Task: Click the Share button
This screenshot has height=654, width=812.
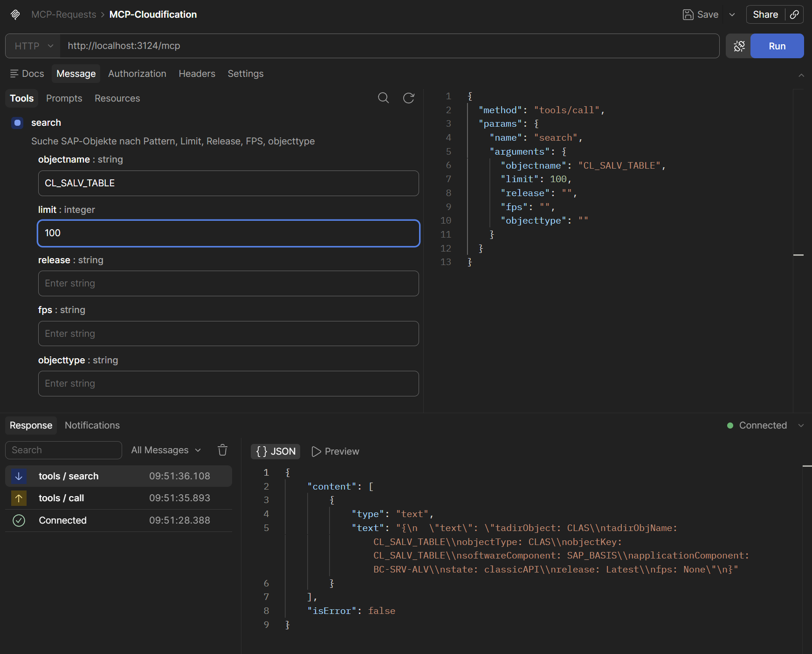Action: 765,14
